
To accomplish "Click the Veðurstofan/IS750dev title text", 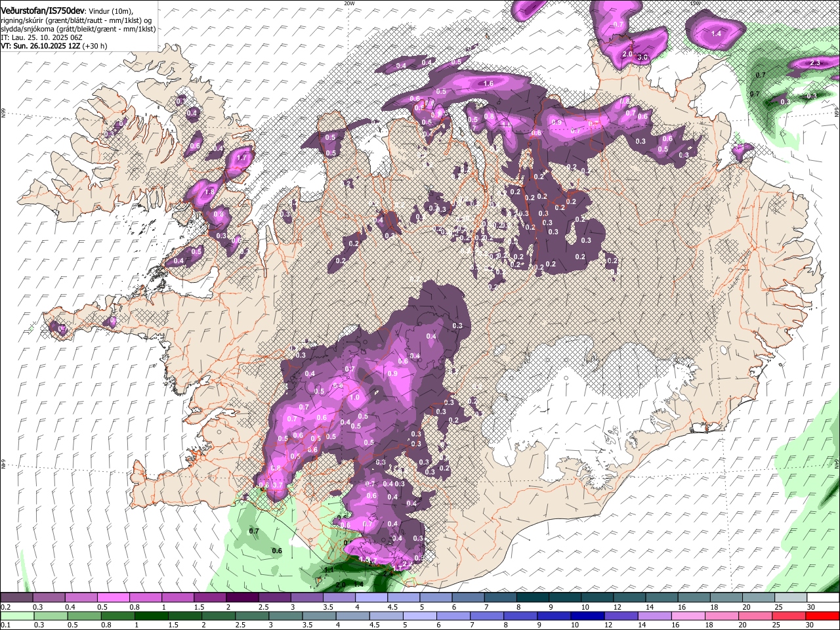I will point(43,10).
